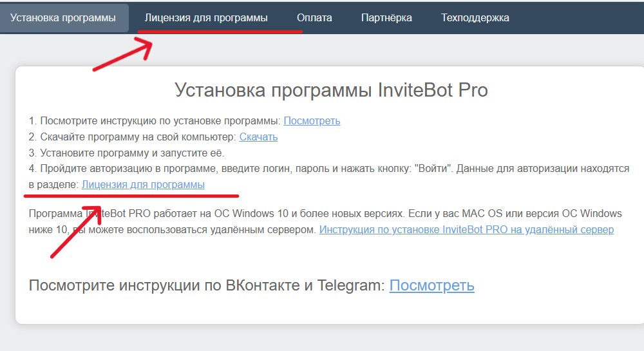
Task: Click the Скачать download link
Action: 258,137
